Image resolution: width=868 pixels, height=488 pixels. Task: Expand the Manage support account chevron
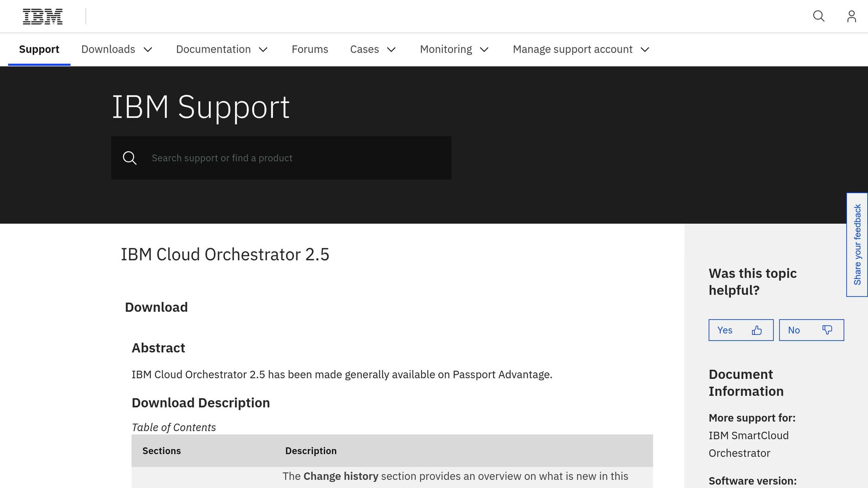tap(645, 50)
